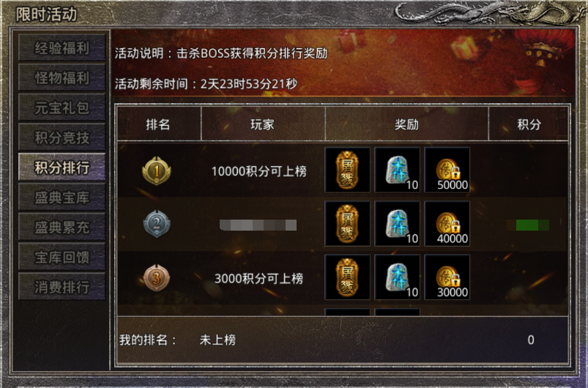Click the first-place gold title token reward

pyautogui.click(x=347, y=170)
